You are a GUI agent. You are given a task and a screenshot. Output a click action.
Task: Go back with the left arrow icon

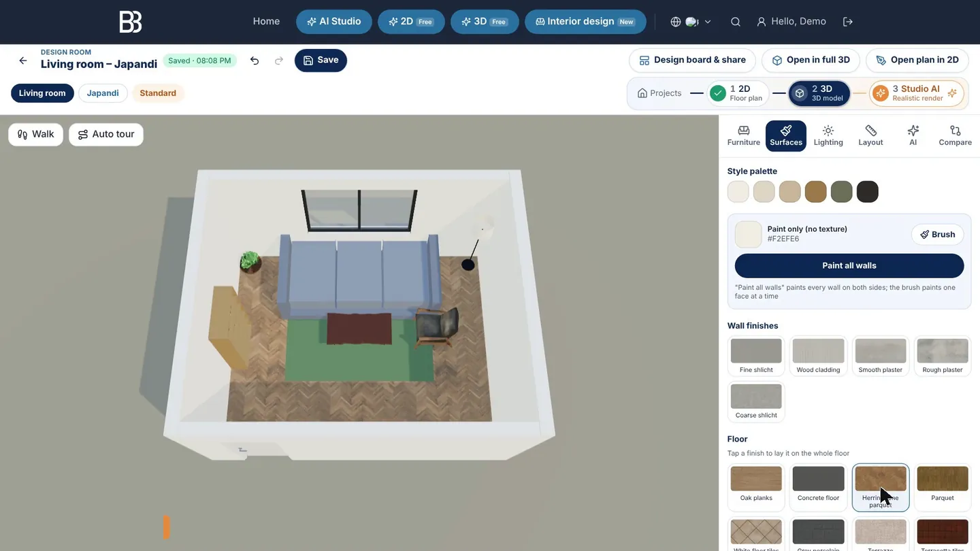click(23, 61)
